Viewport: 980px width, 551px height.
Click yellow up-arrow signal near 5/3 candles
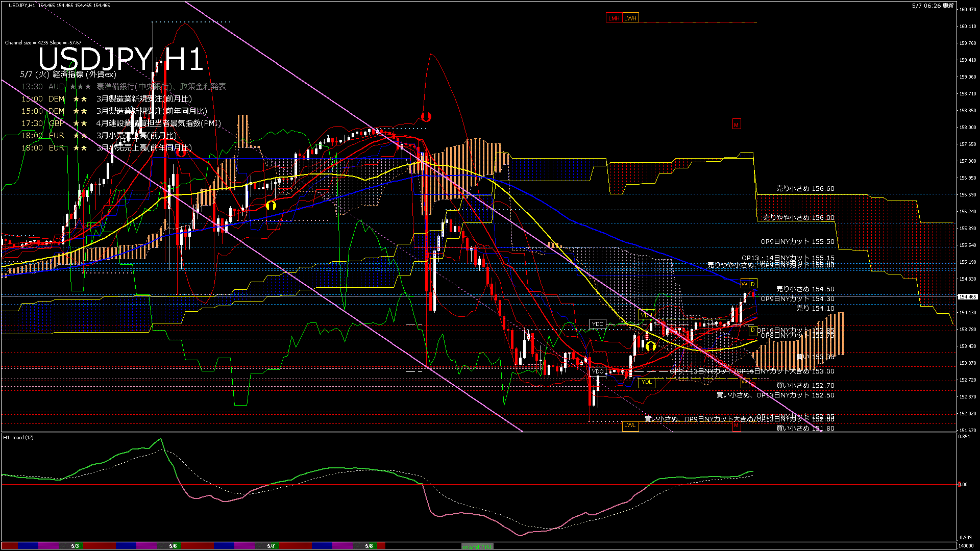(271, 205)
